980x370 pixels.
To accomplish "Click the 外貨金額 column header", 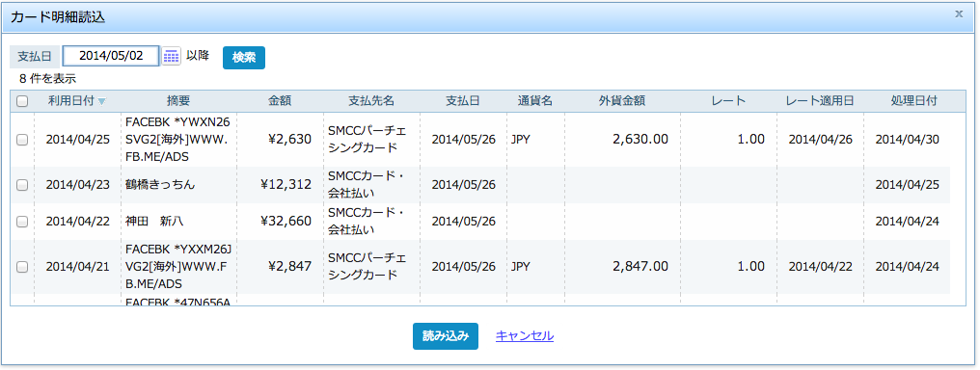I will 622,102.
